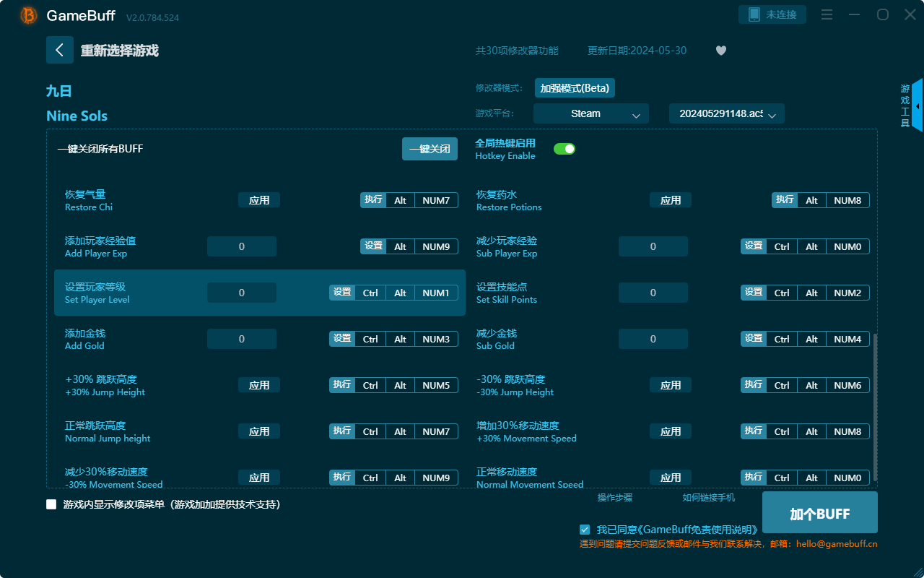924x578 pixels.
Task: Click how to link phone link
Action: pos(708,498)
